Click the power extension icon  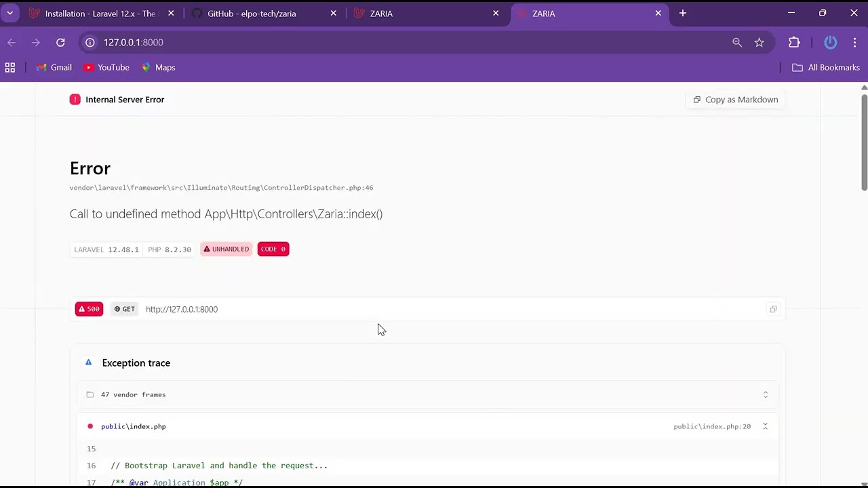831,42
